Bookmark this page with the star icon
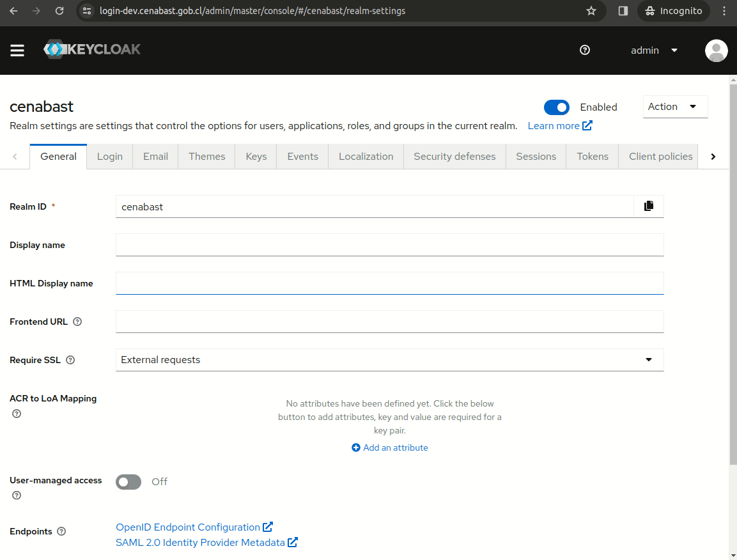737x560 pixels. [591, 11]
